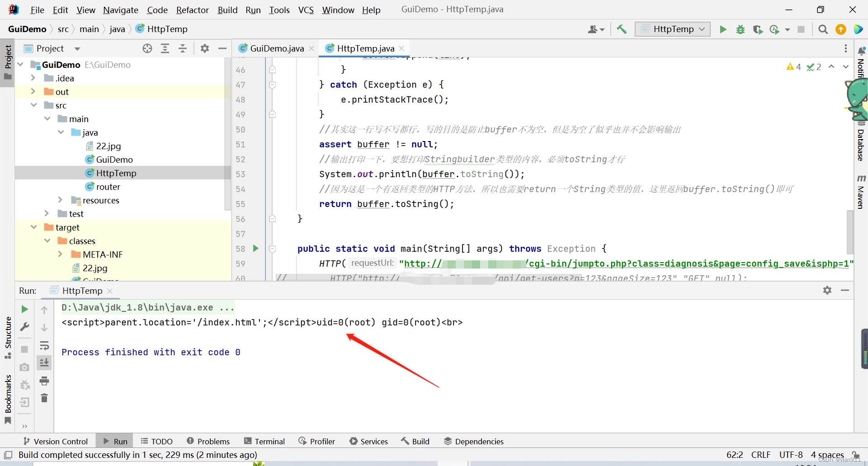Image resolution: width=868 pixels, height=466 pixels.
Task: Select the router class in tree
Action: click(108, 187)
